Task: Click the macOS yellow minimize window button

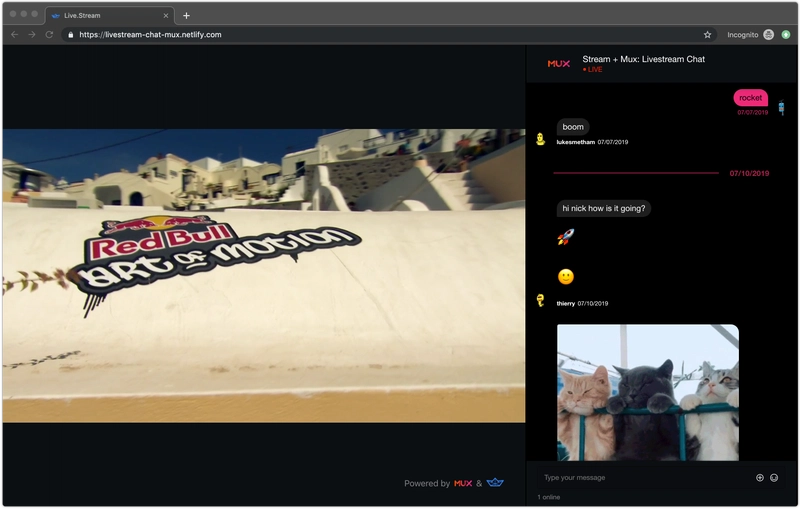Action: 23,14
